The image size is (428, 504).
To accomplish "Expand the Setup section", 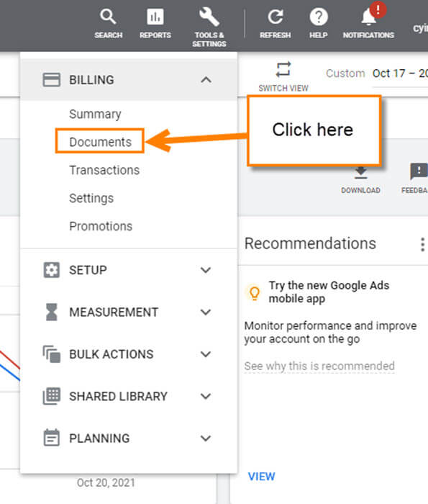I will [129, 270].
